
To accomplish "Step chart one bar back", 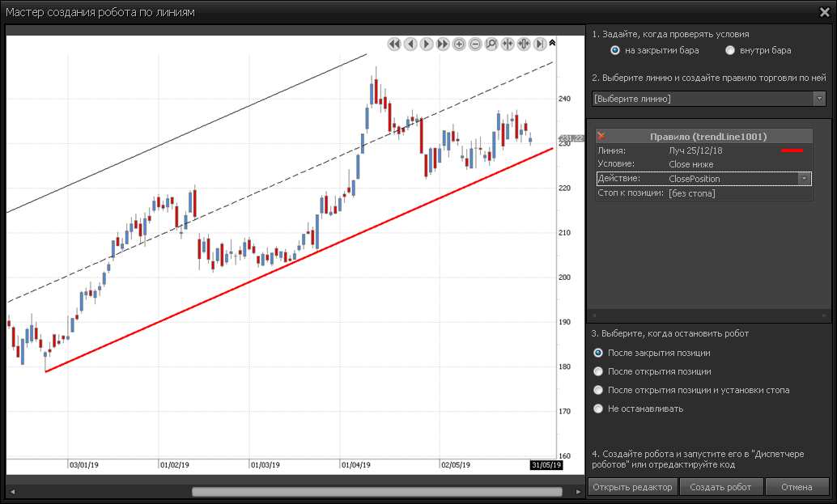I will tap(410, 44).
